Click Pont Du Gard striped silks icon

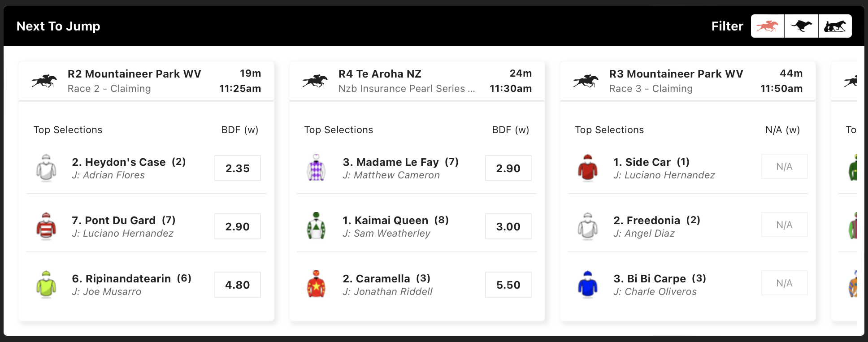pyautogui.click(x=46, y=226)
